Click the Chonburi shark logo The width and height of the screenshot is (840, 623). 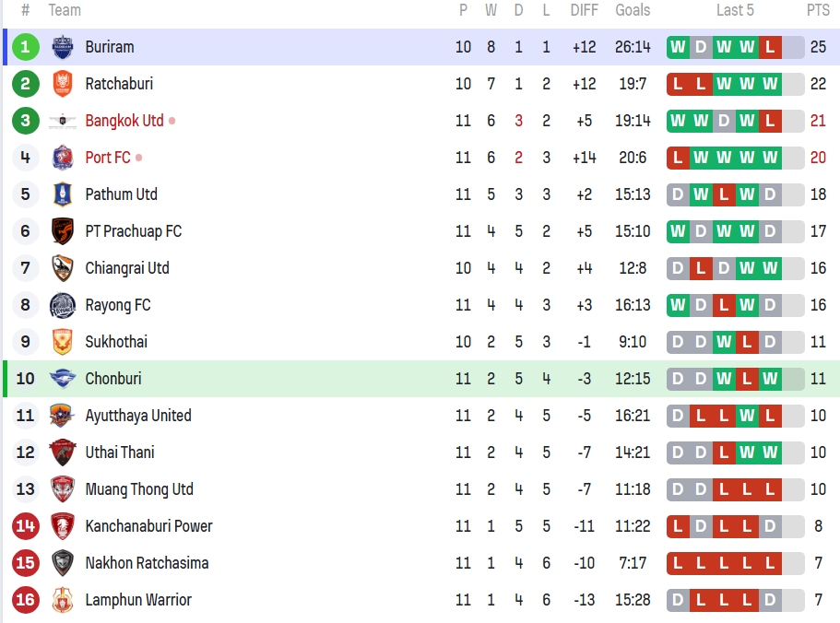coord(63,379)
